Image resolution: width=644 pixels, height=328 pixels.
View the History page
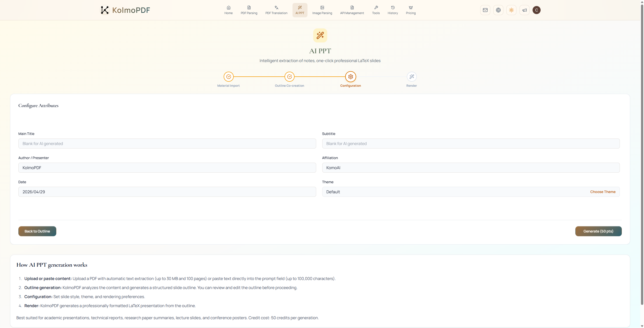(393, 10)
